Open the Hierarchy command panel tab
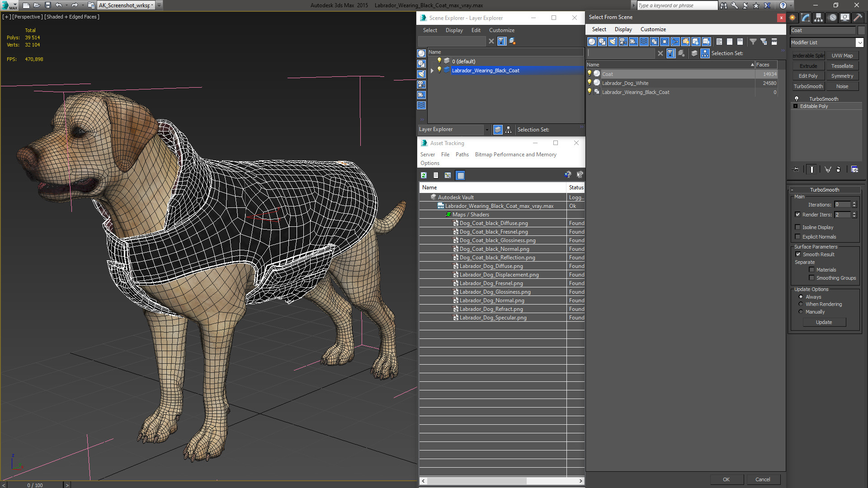This screenshot has height=488, width=868. [819, 18]
